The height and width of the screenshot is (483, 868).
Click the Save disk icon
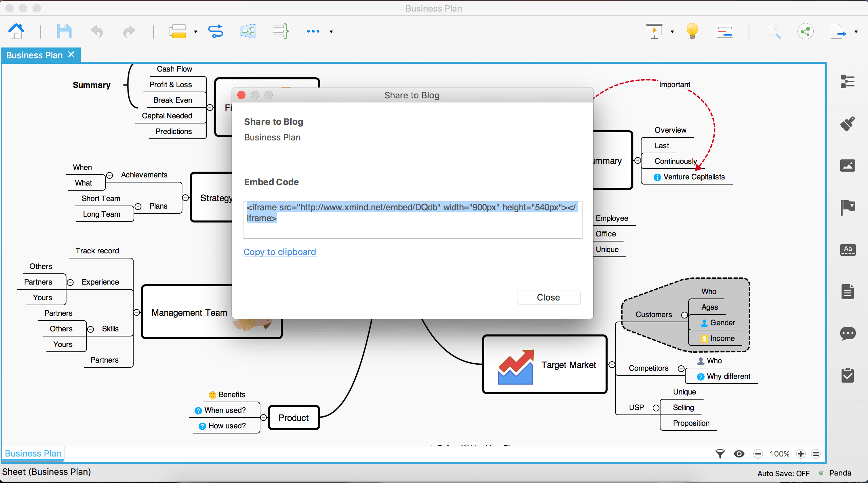[64, 32]
